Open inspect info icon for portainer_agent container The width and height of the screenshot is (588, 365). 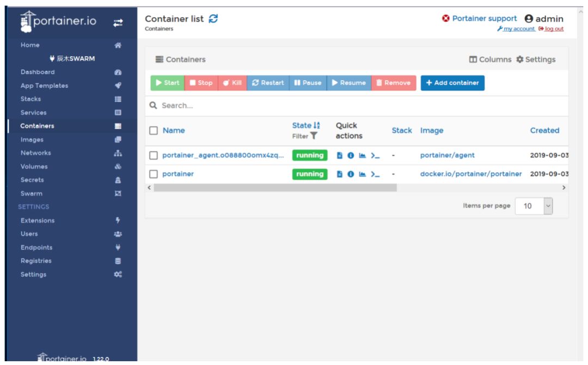pos(351,155)
